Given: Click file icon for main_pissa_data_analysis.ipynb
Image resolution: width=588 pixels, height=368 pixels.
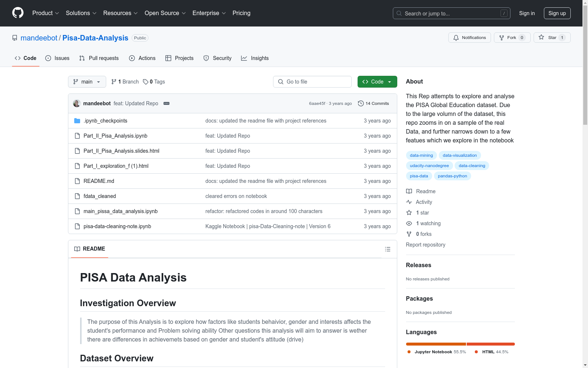Looking at the screenshot, I should pos(77,211).
